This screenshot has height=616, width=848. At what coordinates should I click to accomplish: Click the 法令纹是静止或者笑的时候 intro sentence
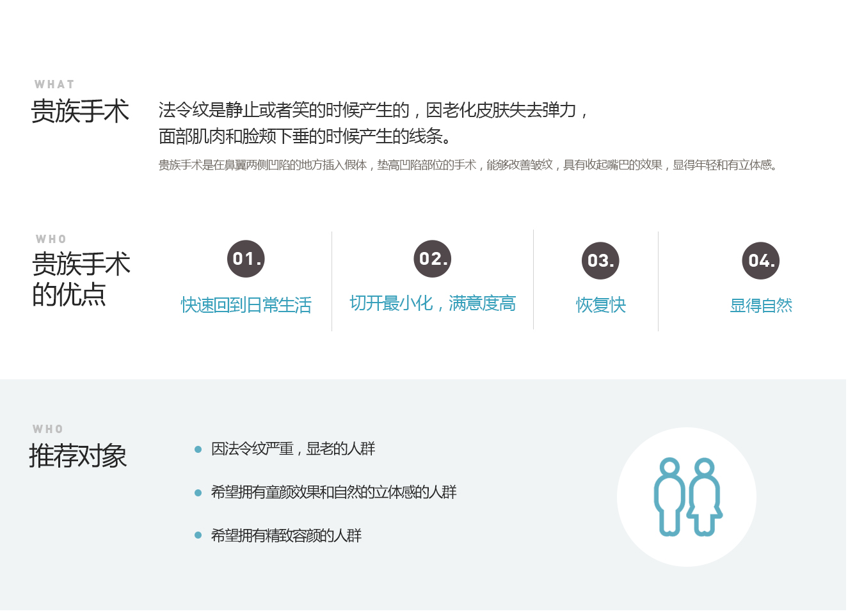(373, 123)
